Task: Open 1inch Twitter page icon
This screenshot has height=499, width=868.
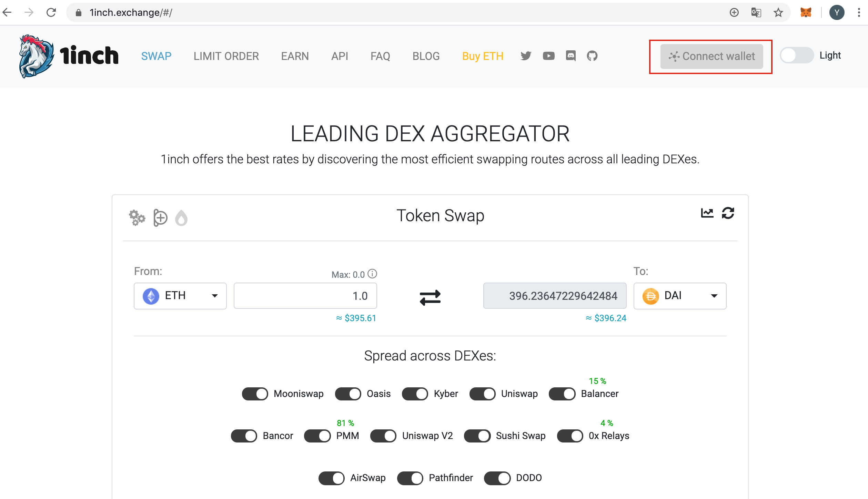Action: pyautogui.click(x=526, y=56)
